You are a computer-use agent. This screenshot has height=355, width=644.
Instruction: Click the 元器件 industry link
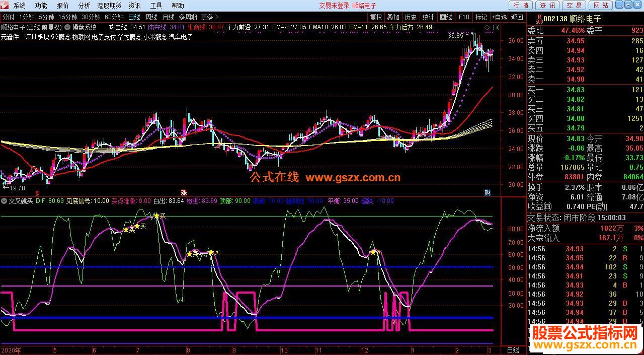point(10,37)
